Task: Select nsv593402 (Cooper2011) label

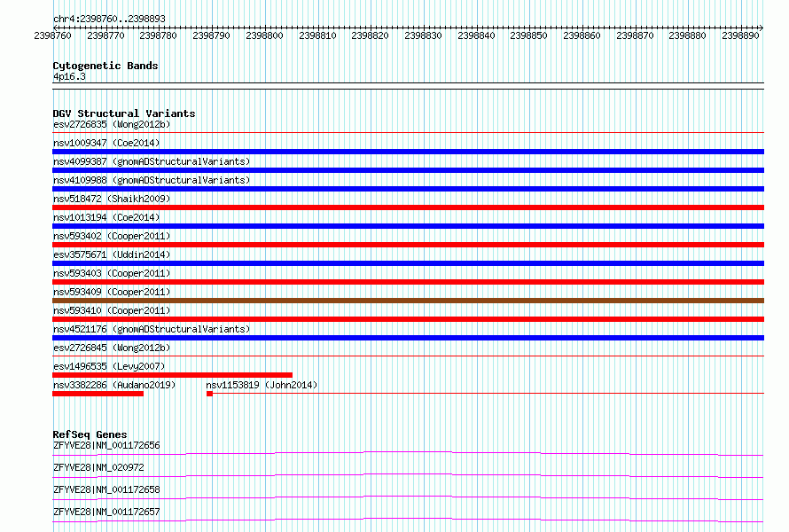Action: [x=112, y=236]
